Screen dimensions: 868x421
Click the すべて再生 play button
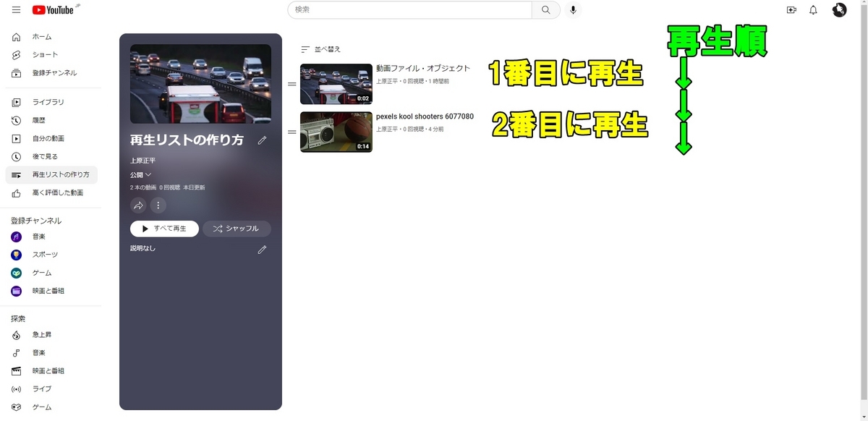click(x=164, y=228)
